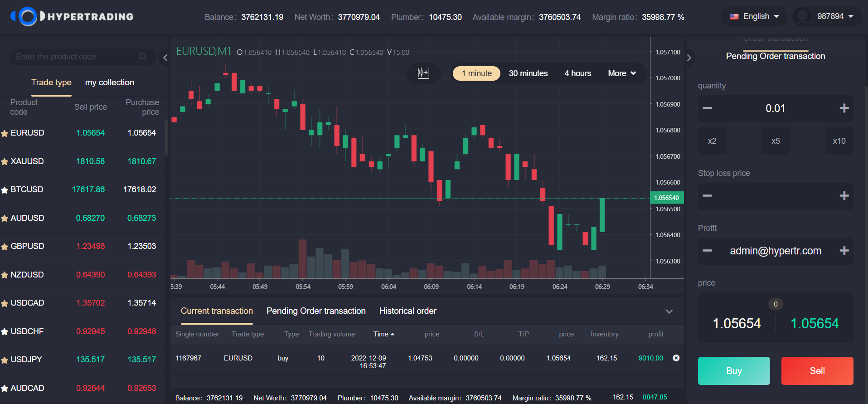This screenshot has width=868, height=404.
Task: Click the Profit input field
Action: pos(776,251)
